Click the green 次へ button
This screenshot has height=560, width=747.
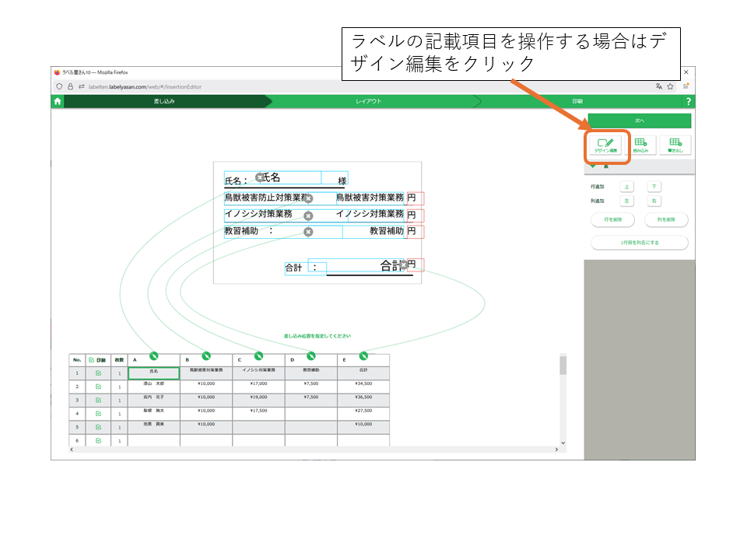(640, 121)
